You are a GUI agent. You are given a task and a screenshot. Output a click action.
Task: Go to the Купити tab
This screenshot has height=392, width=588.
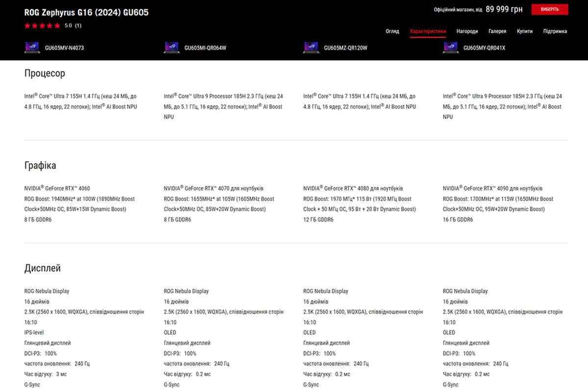pyautogui.click(x=525, y=31)
